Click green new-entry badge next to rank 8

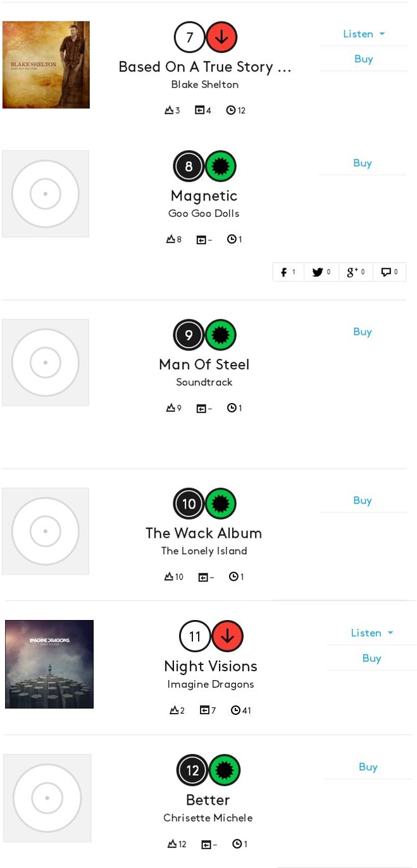(x=220, y=166)
